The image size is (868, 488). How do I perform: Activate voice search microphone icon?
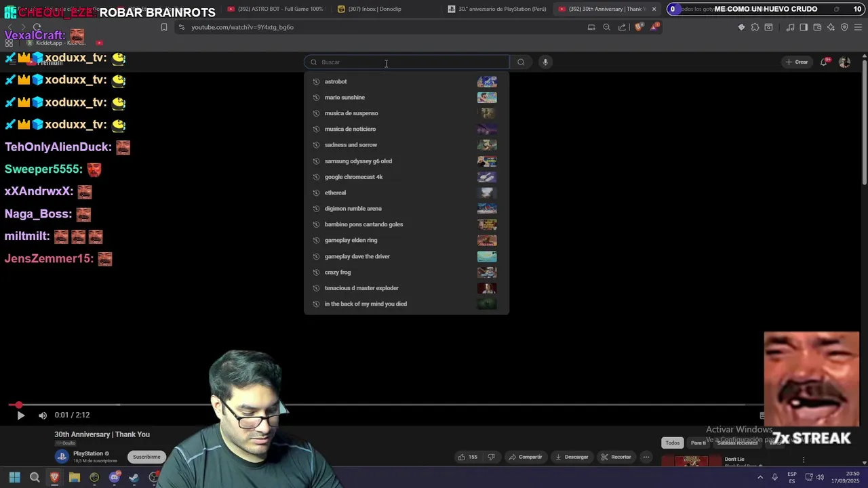545,62
